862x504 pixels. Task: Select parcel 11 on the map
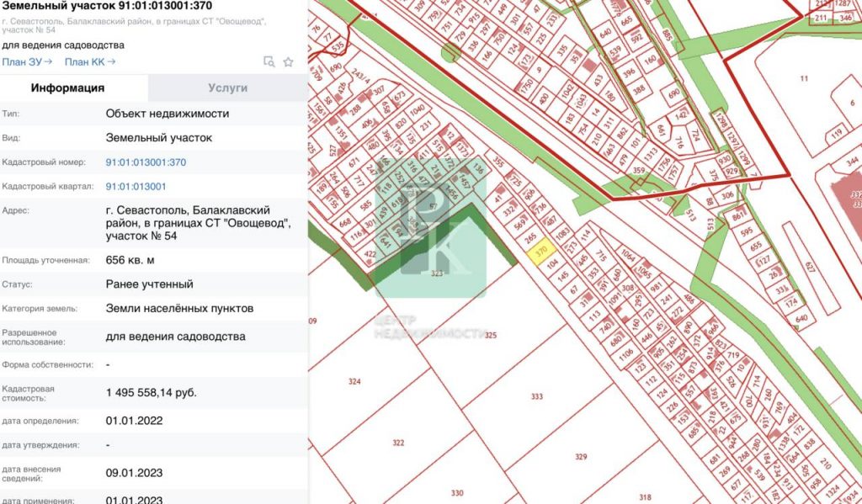click(x=804, y=78)
